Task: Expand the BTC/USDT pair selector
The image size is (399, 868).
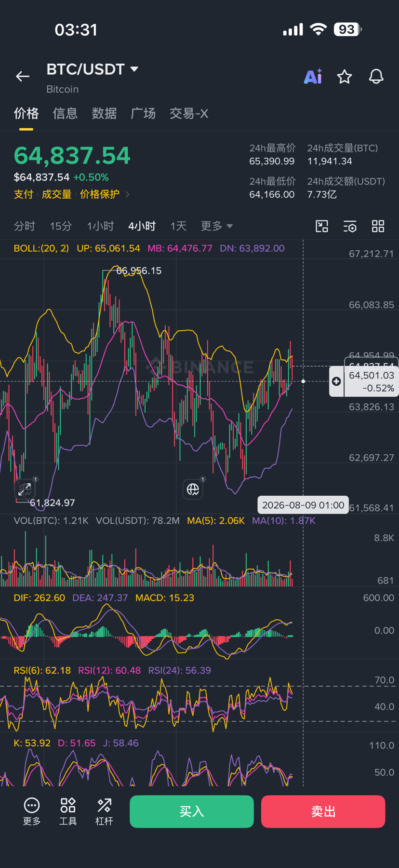Action: (x=134, y=69)
